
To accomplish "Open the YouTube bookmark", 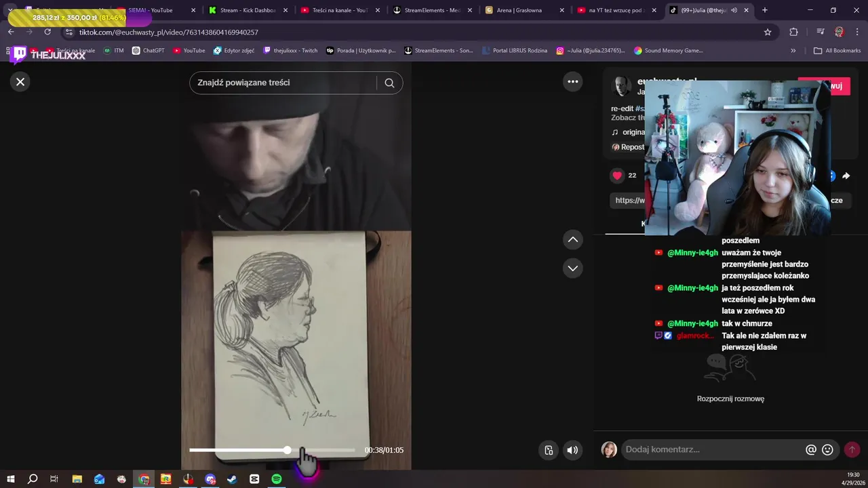I will (x=189, y=50).
